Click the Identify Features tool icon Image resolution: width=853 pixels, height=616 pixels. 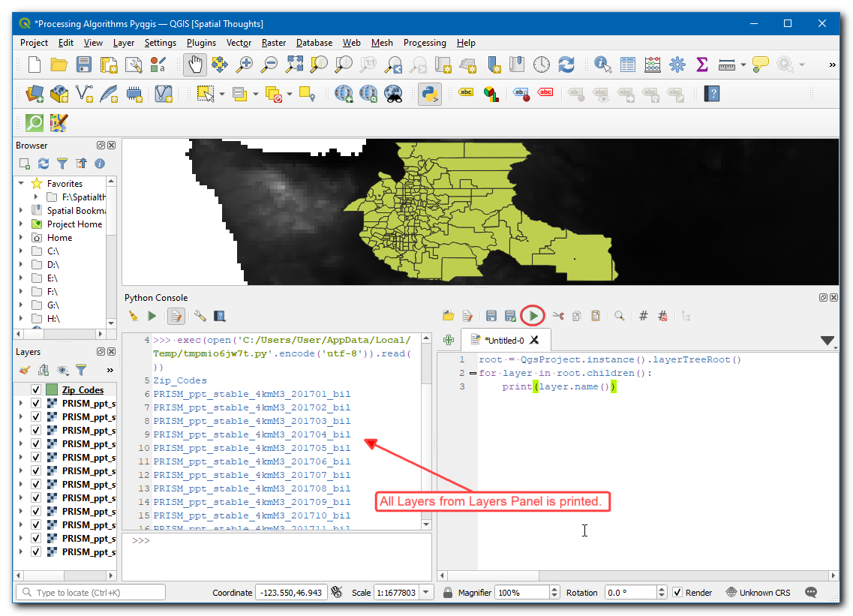pos(602,65)
